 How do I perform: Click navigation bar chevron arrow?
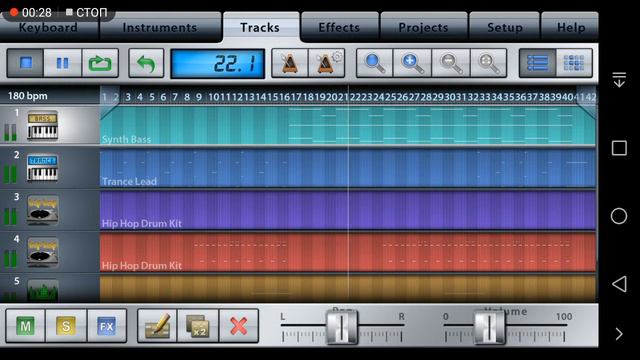coord(619,334)
